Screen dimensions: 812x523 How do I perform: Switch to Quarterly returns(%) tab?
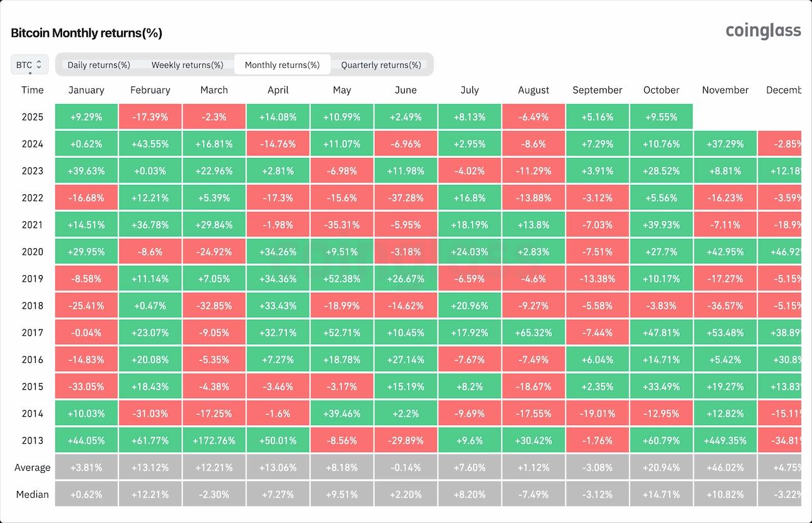click(x=381, y=65)
